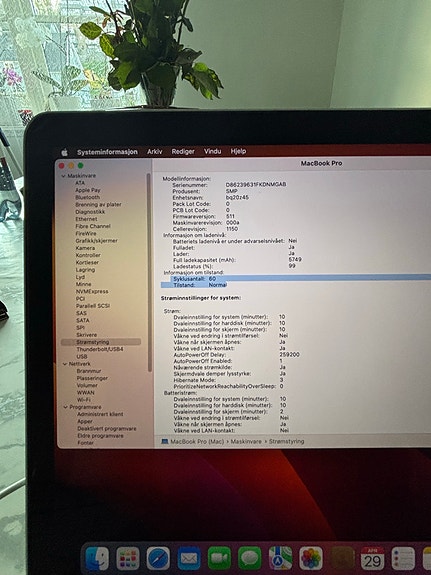Select Thunderbolt/USB4 in the sidebar
The image size is (431, 575).
click(100, 349)
